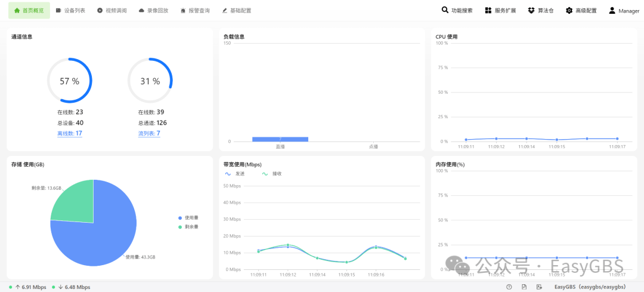Open the 录像回放 tab

pos(153,11)
